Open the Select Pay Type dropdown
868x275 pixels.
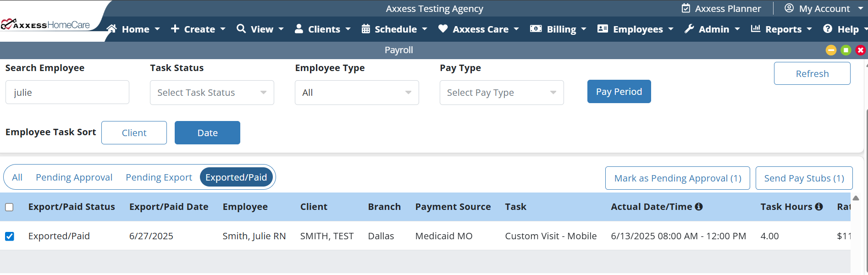click(502, 93)
